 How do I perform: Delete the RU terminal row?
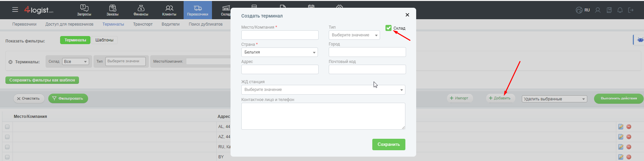pos(629,147)
